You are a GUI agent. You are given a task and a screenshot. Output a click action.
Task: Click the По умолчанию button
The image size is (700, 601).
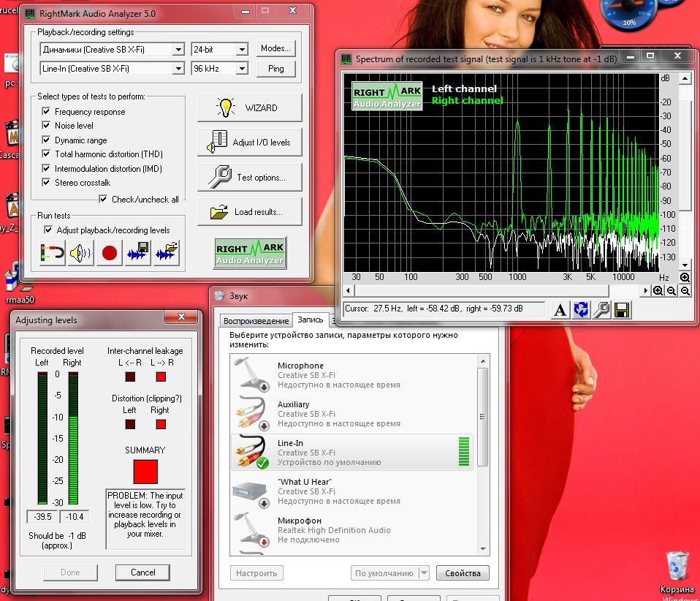tap(384, 573)
